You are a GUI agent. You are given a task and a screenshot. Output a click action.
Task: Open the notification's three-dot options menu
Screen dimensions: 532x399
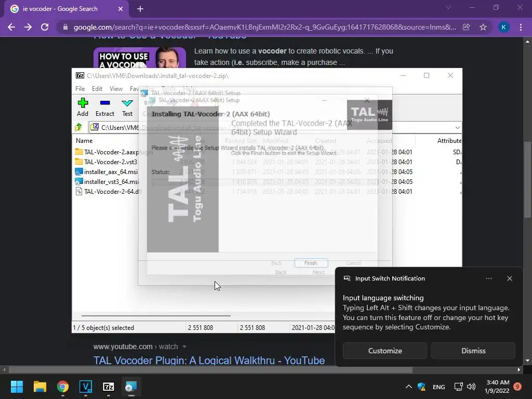488,278
